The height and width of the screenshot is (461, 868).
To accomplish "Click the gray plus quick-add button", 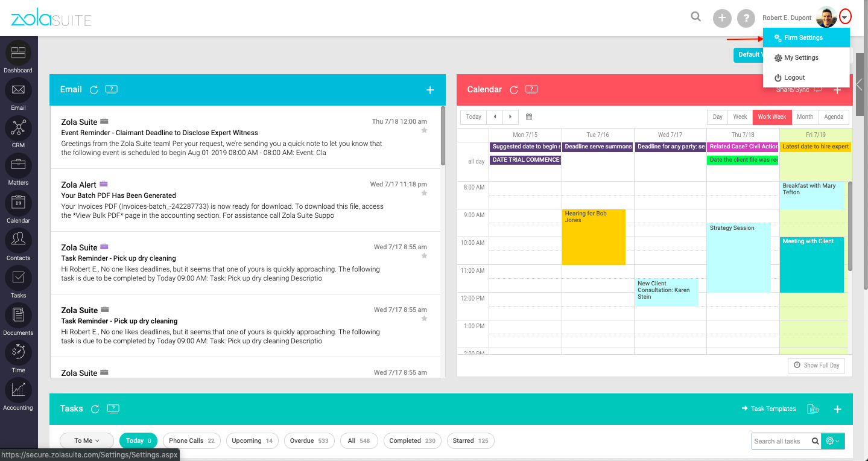I will click(x=722, y=18).
